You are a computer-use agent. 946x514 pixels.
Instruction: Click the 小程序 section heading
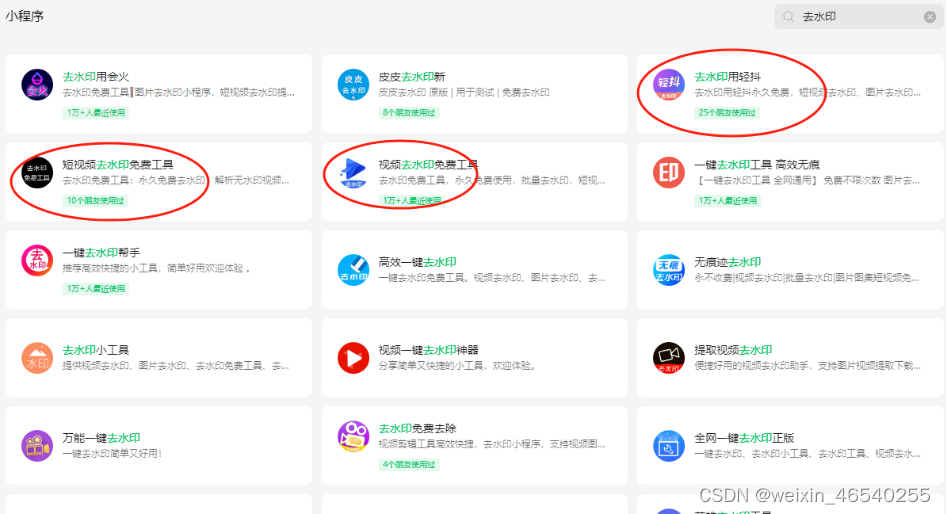tap(25, 16)
